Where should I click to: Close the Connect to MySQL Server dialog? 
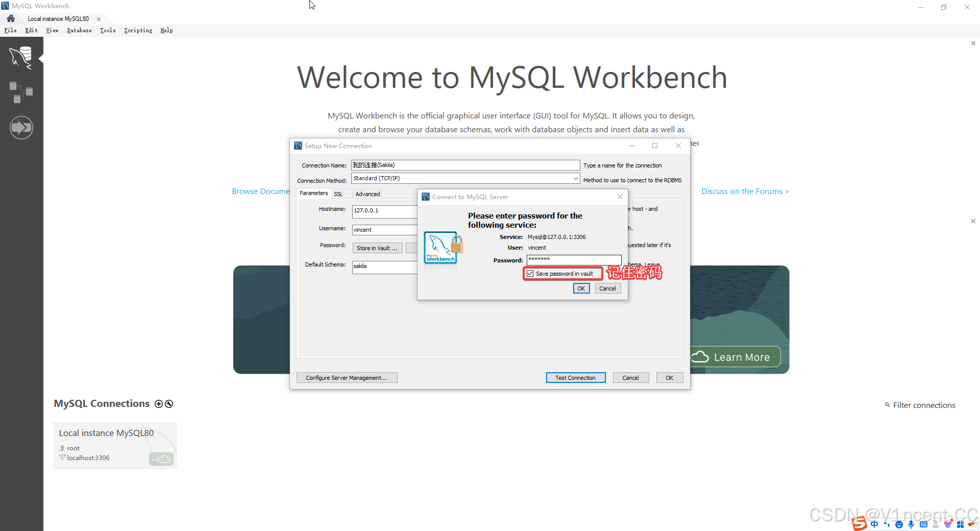pos(620,197)
